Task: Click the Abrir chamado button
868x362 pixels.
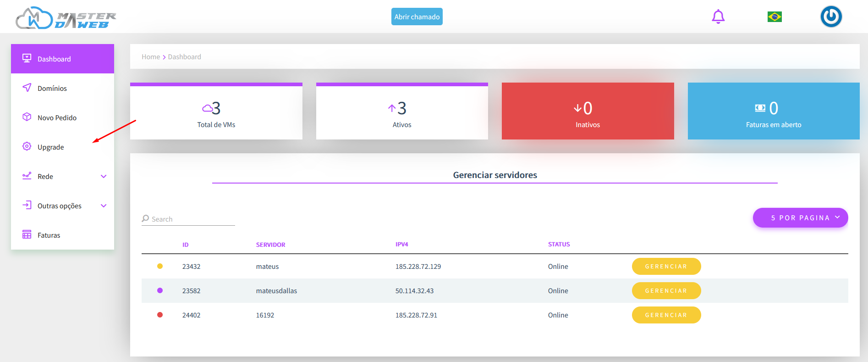Action: 417,17
